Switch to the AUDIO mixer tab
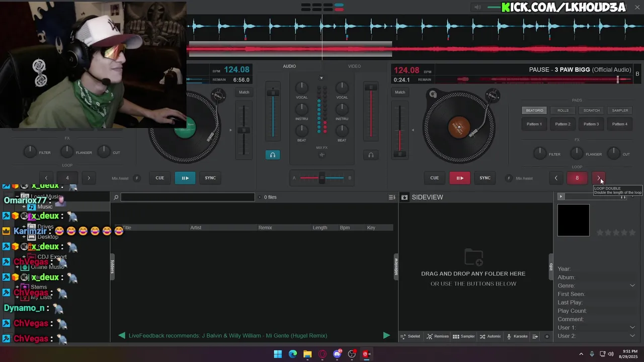The height and width of the screenshot is (362, 644). coord(289,66)
